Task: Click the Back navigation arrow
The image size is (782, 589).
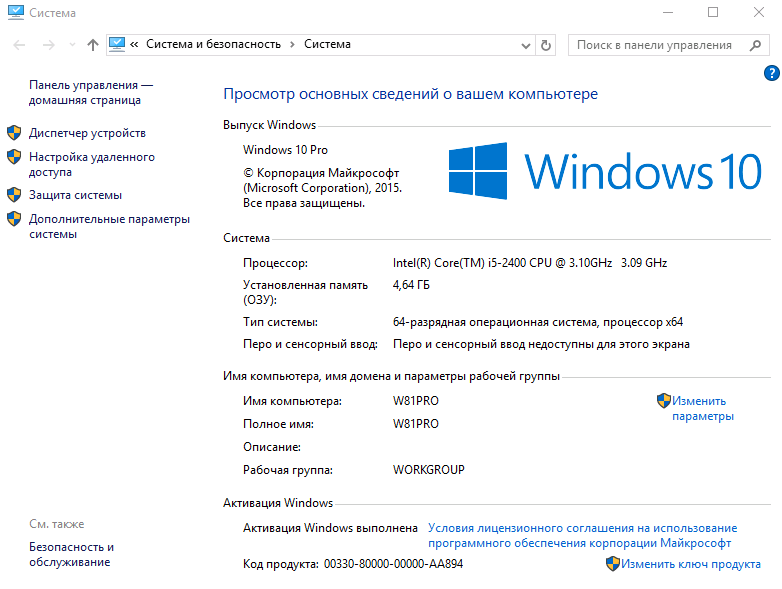Action: [19, 45]
